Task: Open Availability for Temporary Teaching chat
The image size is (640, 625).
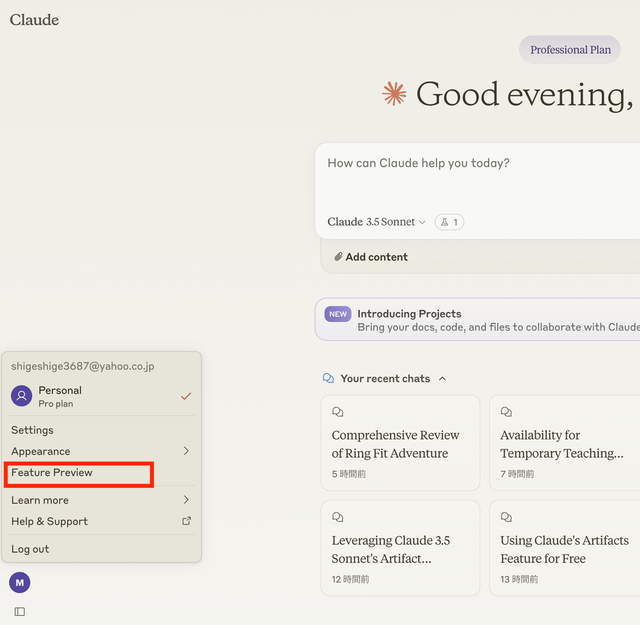Action: (565, 443)
